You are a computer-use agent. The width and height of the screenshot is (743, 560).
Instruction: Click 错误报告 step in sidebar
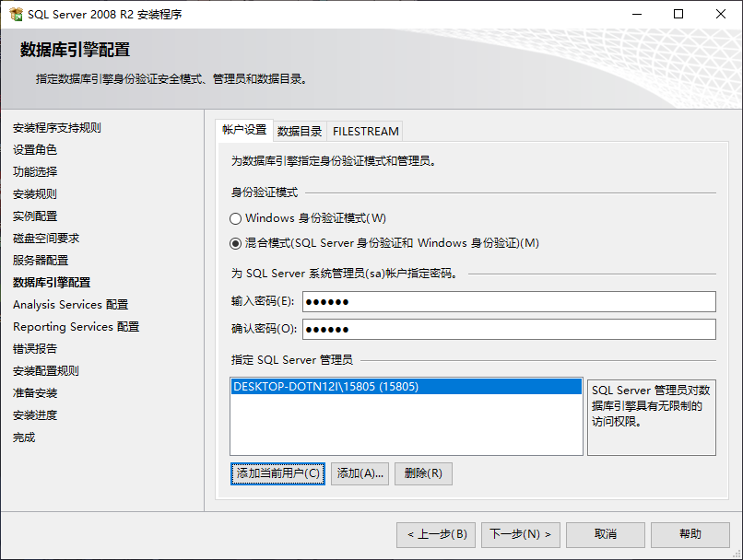pos(35,349)
